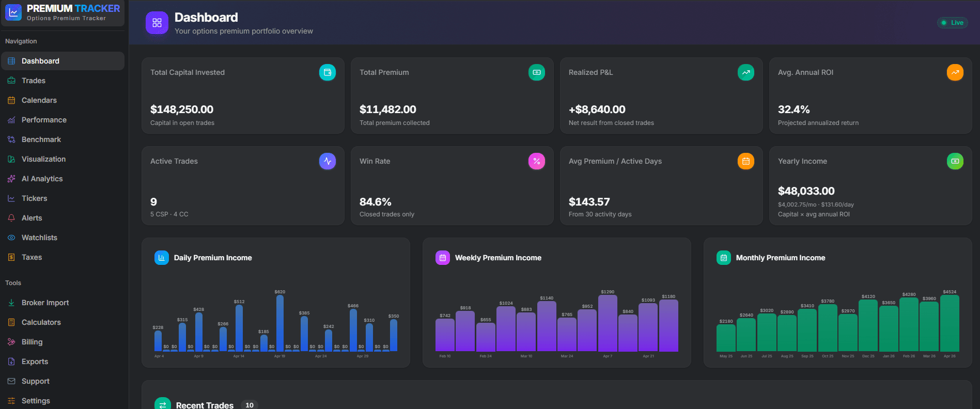Screen dimensions: 980x409
Task: Click the green icon on Yearly Income card
Action: click(955, 161)
